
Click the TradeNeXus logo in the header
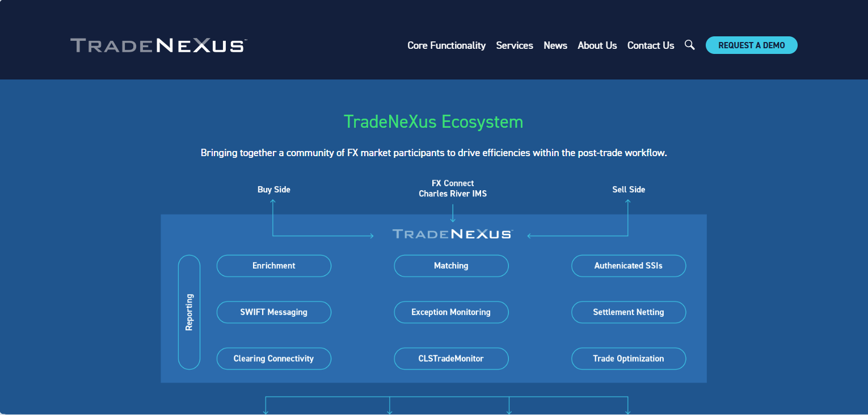tap(158, 45)
